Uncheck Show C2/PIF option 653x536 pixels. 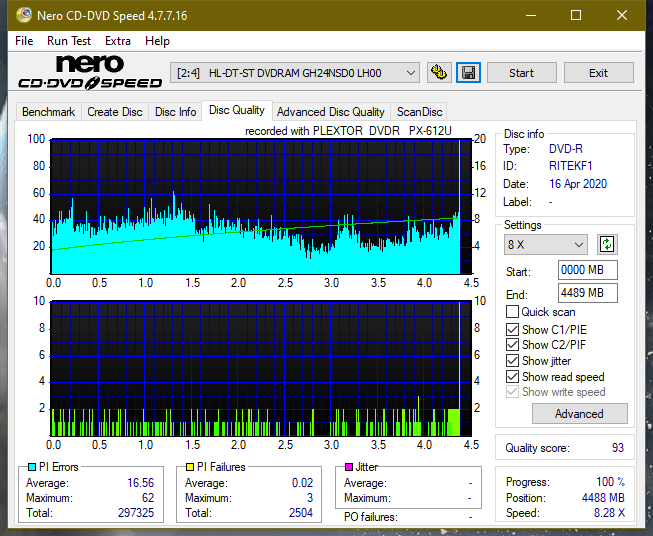coord(512,345)
